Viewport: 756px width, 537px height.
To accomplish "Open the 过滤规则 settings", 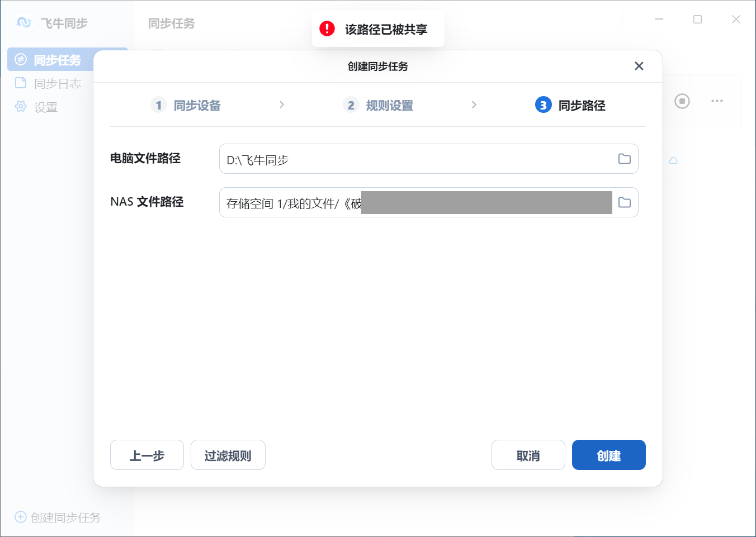I will pos(228,455).
